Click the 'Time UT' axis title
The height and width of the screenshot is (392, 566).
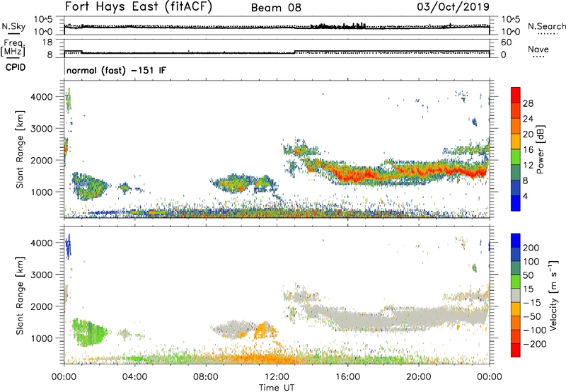coord(277,388)
